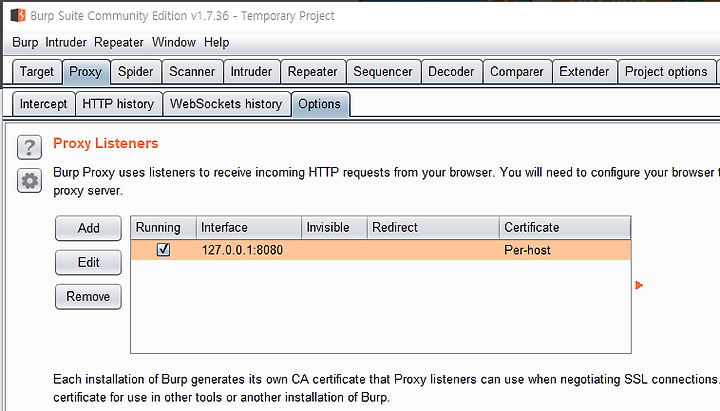Screen dimensions: 720x411
Task: Open the Proxy Listeners gear settings icon
Action: (29, 181)
